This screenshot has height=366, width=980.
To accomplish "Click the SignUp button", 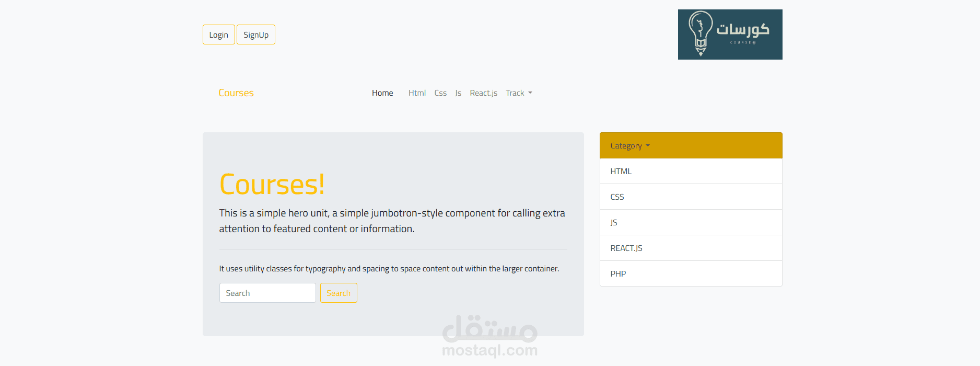I will coord(256,35).
